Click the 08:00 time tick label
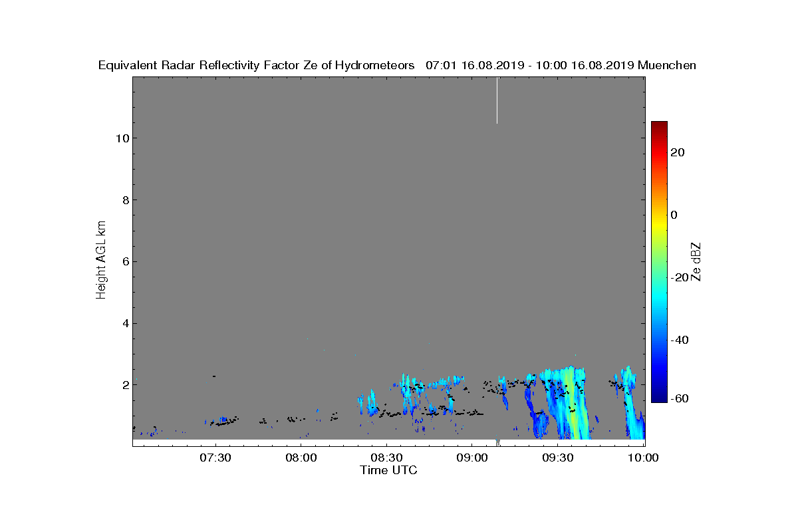Screen dimensions: 798x532 pos(301,458)
